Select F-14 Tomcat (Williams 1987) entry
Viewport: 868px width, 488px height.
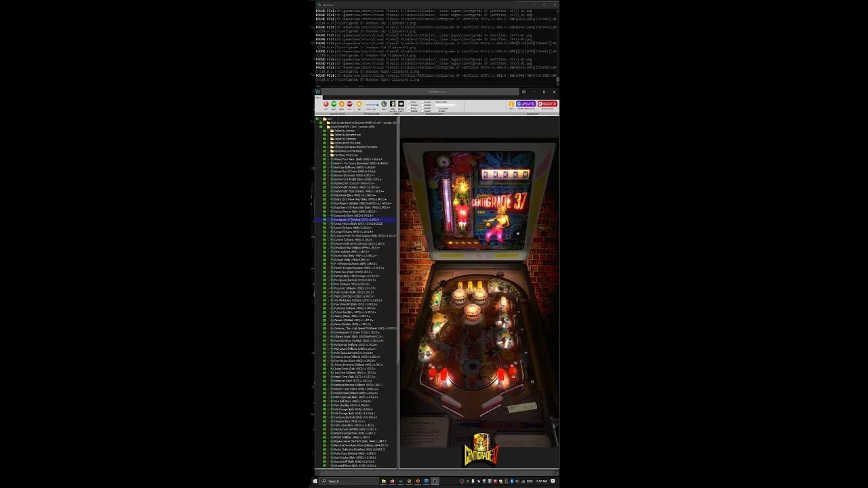tap(356, 264)
